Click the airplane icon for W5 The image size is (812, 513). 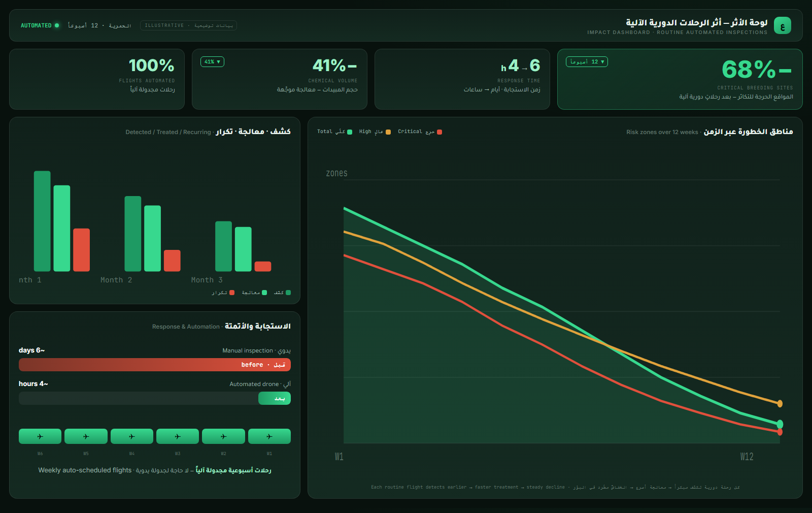tap(86, 436)
